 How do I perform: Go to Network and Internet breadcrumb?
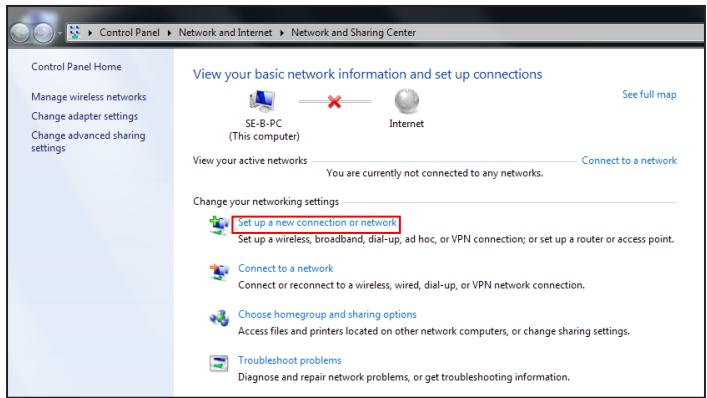pos(225,32)
